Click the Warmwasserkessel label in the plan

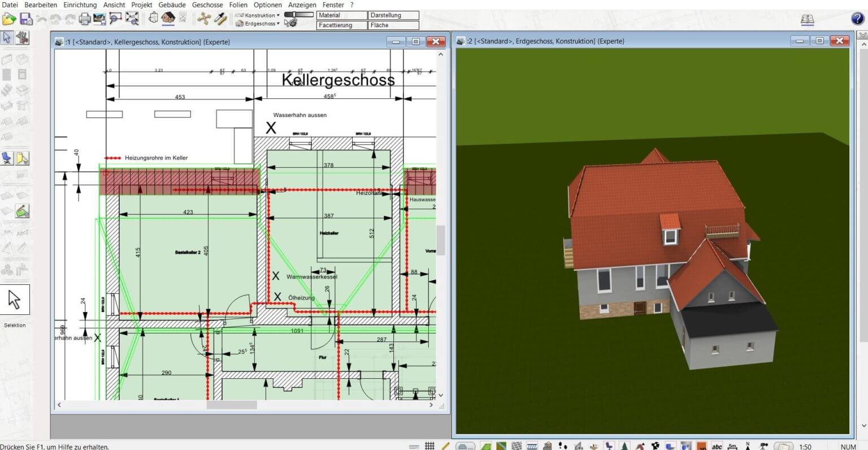pyautogui.click(x=312, y=277)
